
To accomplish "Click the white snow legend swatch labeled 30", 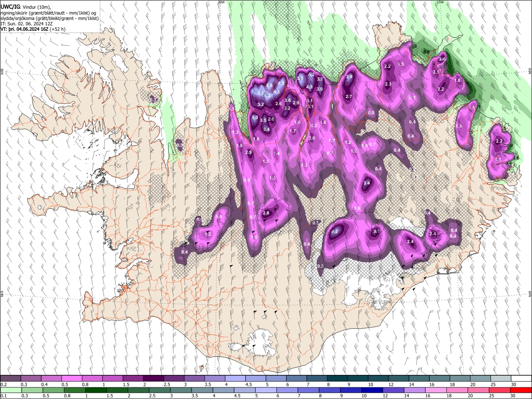I will click(x=521, y=379).
